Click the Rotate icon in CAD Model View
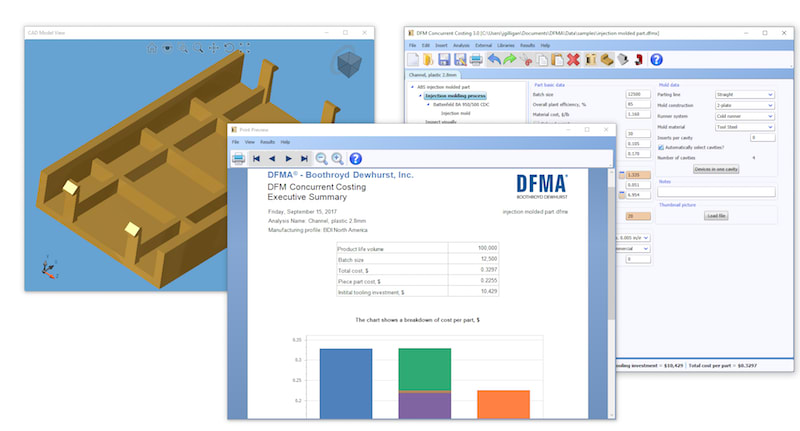This screenshot has width=800, height=431. tap(229, 48)
